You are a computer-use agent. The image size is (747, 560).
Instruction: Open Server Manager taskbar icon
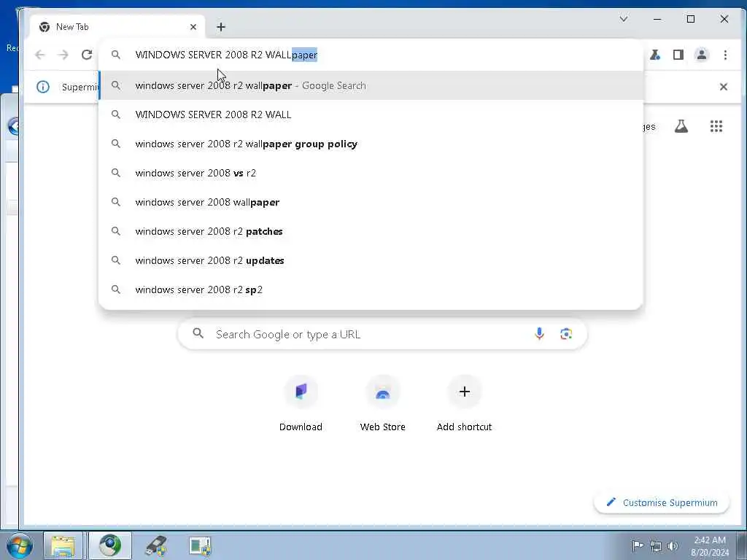[200, 545]
